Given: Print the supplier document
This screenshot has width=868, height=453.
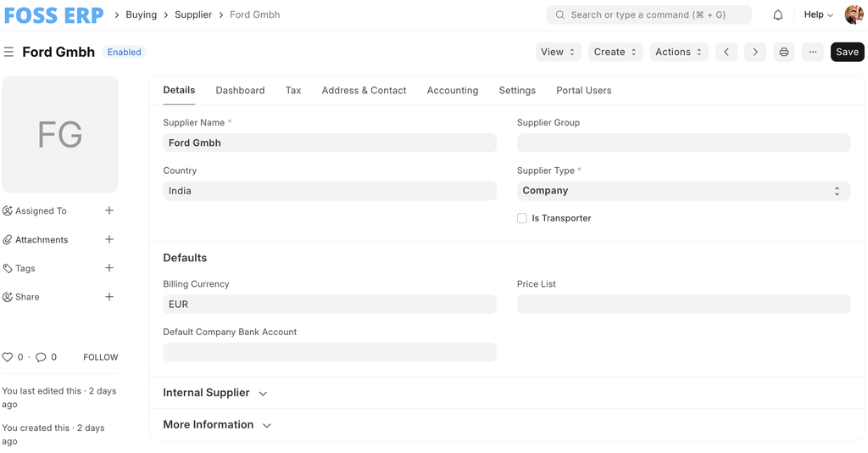Looking at the screenshot, I should click(x=784, y=52).
